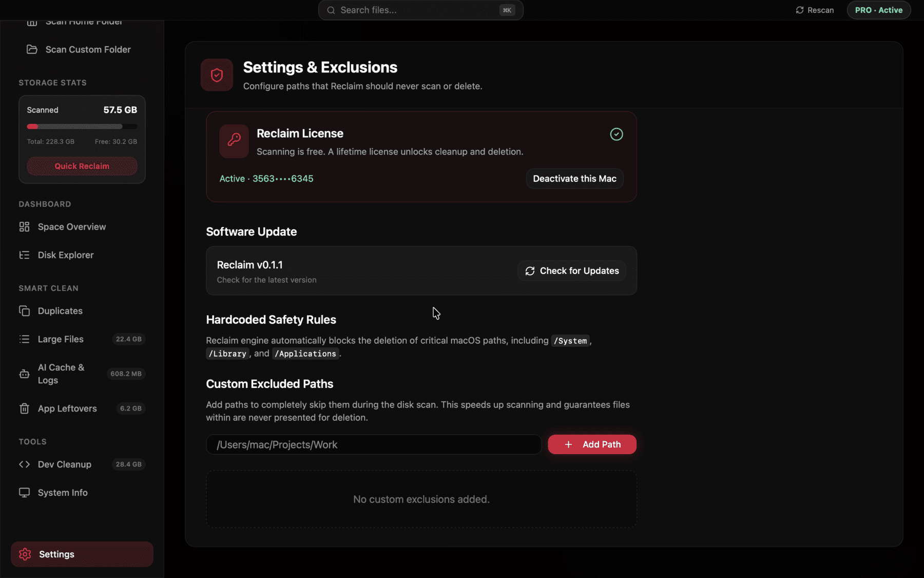Viewport: 924px width, 578px height.
Task: Click the 57.5 GB scanned value
Action: coord(120,110)
